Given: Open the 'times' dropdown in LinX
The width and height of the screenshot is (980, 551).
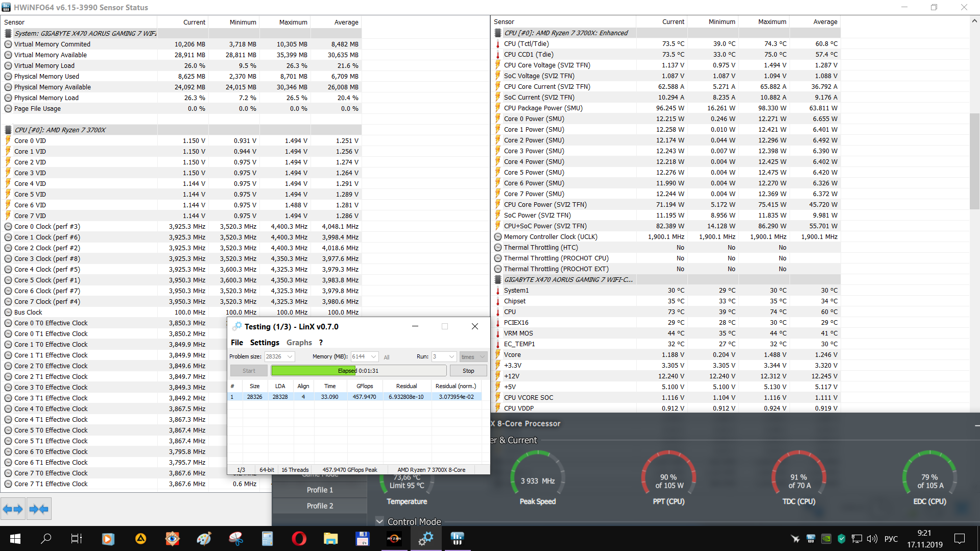Looking at the screenshot, I should tap(473, 356).
